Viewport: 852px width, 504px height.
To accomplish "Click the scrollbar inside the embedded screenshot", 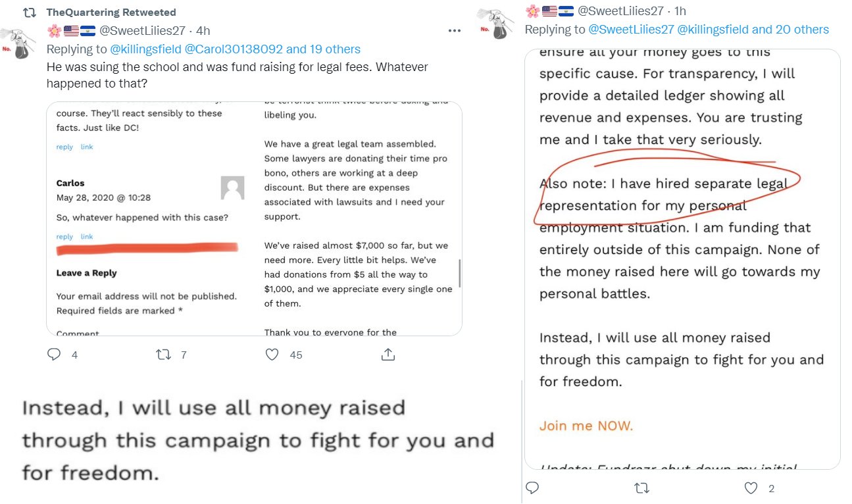I will click(459, 272).
